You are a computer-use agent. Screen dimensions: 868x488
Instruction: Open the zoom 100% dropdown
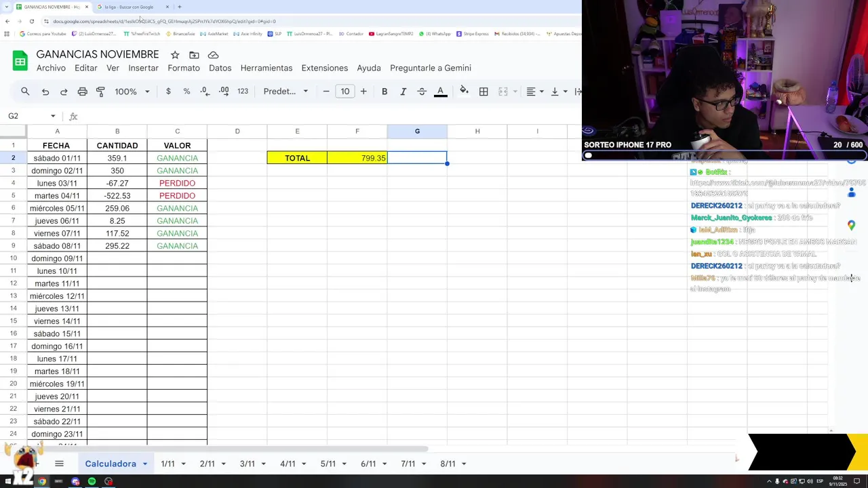point(132,91)
